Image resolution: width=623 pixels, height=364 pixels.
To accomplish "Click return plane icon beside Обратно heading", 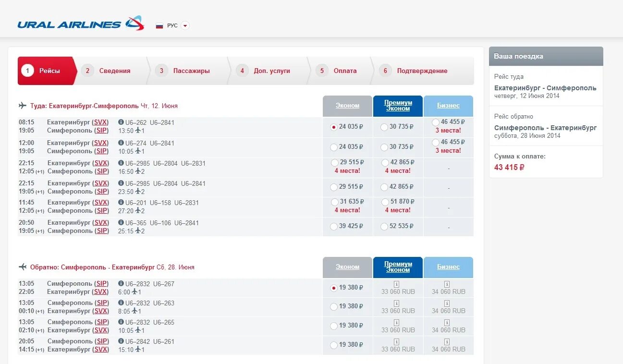I will tap(22, 267).
